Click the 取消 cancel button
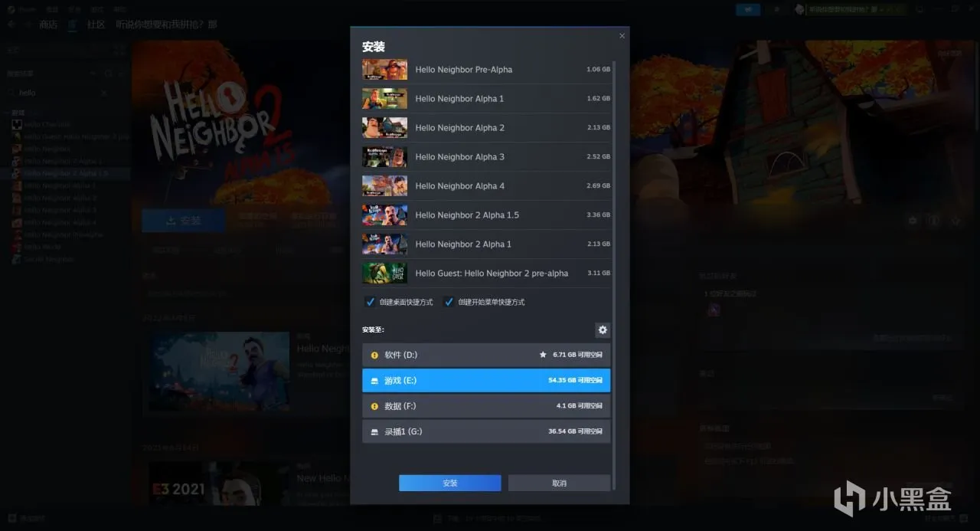 (x=559, y=483)
